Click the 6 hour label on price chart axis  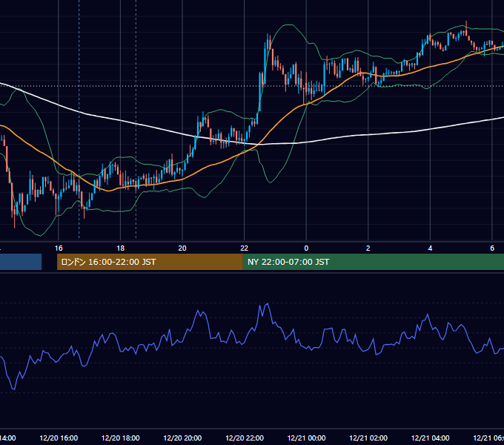[492, 248]
